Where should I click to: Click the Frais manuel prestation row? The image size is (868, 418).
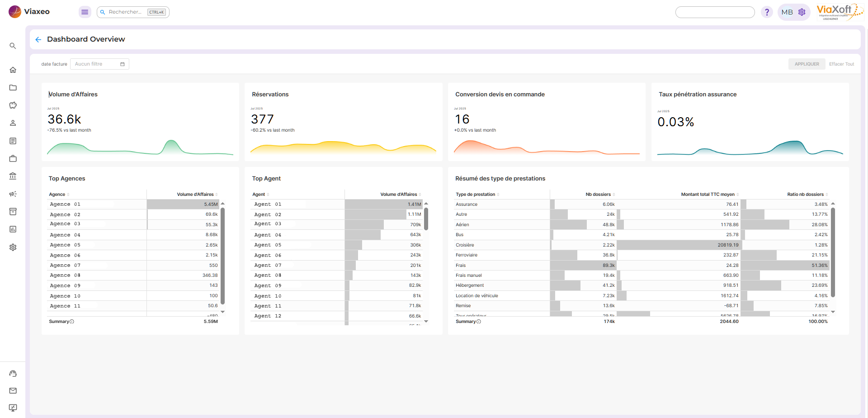coord(642,275)
